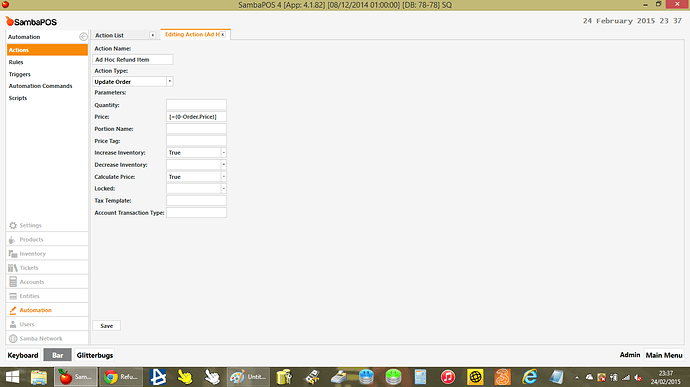Viewport: 690px width, 387px height.
Task: Open the Products section in sidebar
Action: click(x=47, y=240)
